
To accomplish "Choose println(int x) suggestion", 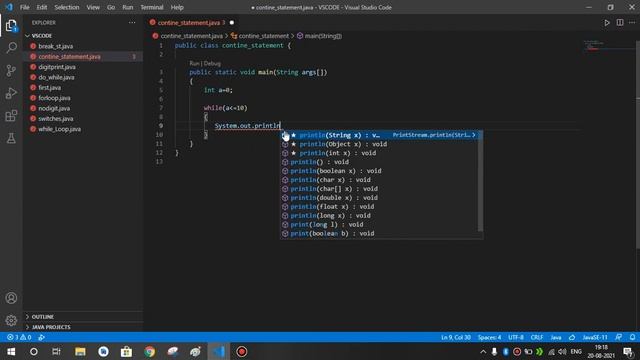I will coord(379,153).
